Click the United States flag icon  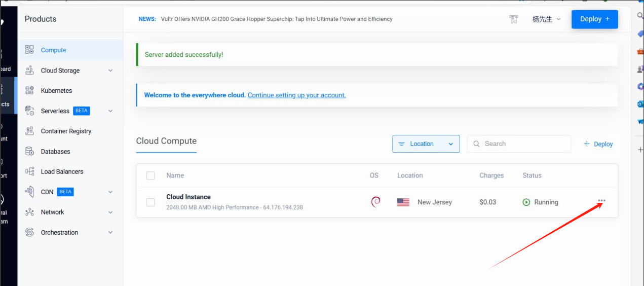point(403,202)
